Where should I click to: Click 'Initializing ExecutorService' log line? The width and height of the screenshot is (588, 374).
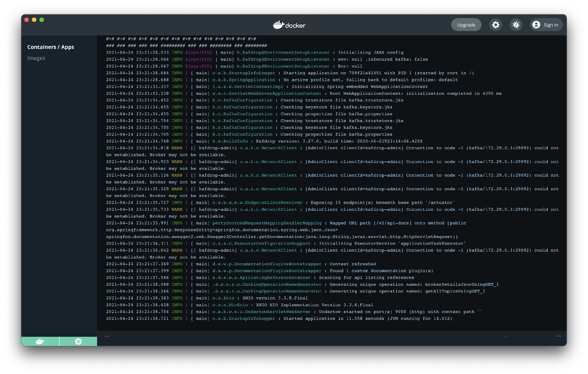[x=286, y=243]
